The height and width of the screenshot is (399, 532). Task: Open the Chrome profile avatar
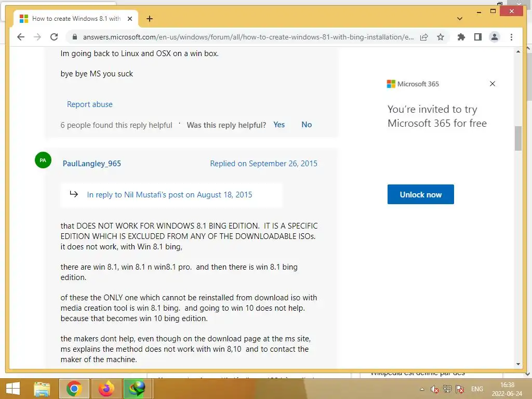(x=495, y=37)
